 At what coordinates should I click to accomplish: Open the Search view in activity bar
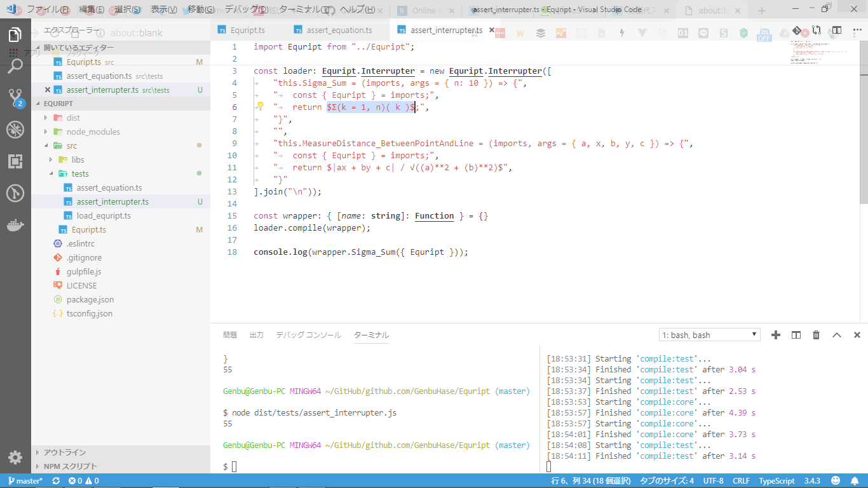pyautogui.click(x=15, y=65)
